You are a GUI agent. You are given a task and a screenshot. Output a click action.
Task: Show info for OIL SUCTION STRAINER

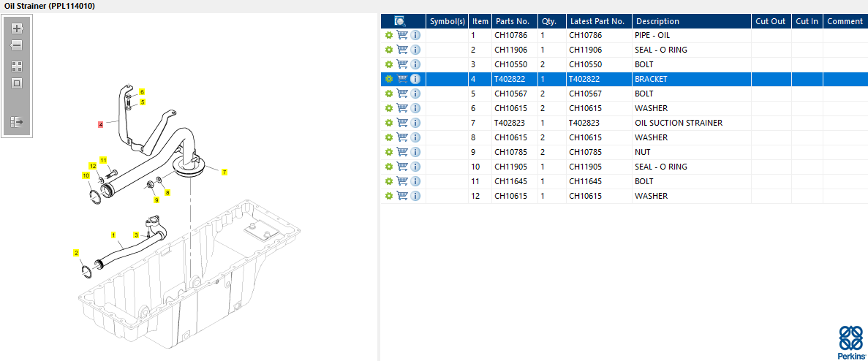(416, 123)
